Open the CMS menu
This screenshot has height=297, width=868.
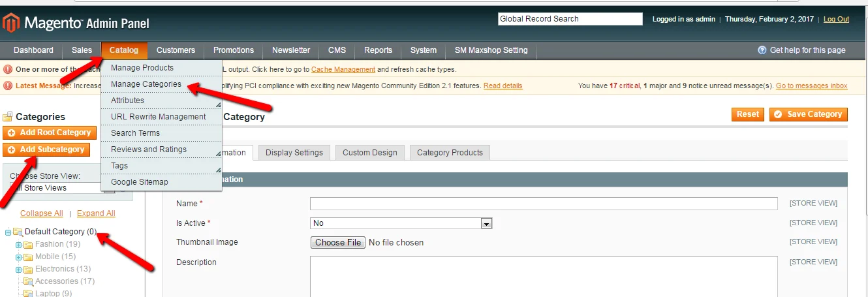[337, 50]
